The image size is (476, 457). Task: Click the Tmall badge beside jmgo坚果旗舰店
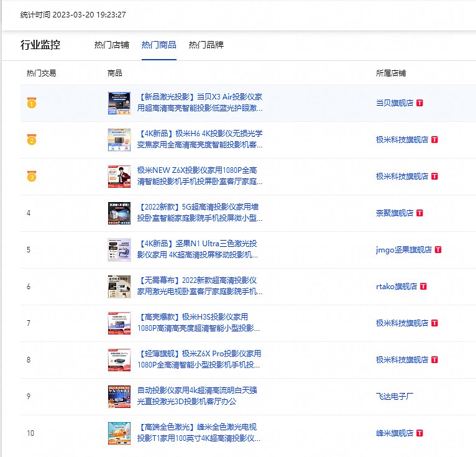tap(438, 250)
